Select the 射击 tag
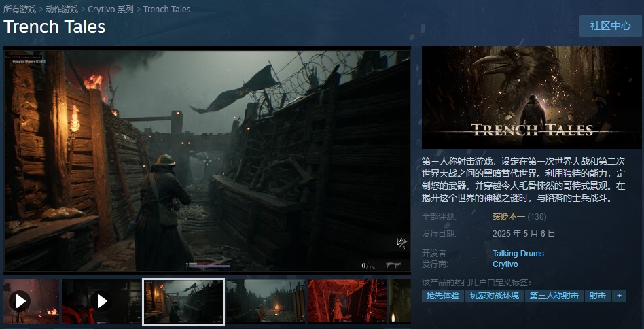The height and width of the screenshot is (329, 644). click(598, 296)
